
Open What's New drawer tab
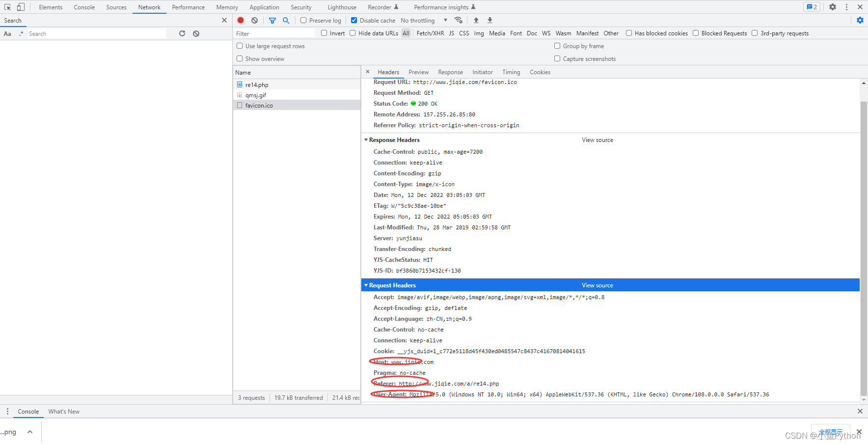pos(64,411)
